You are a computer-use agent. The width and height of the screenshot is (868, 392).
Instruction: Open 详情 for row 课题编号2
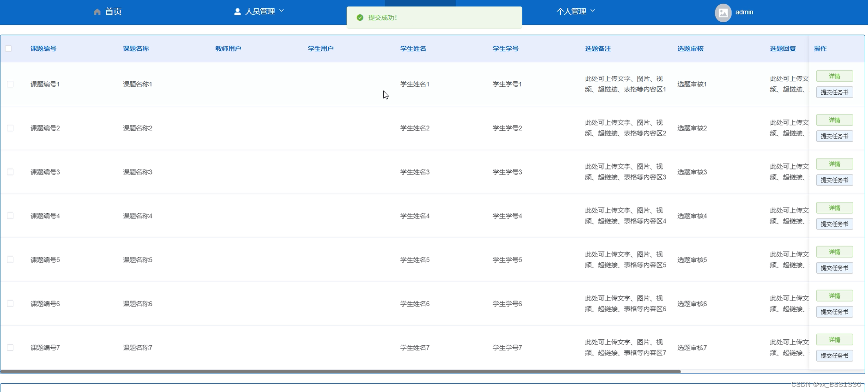834,120
